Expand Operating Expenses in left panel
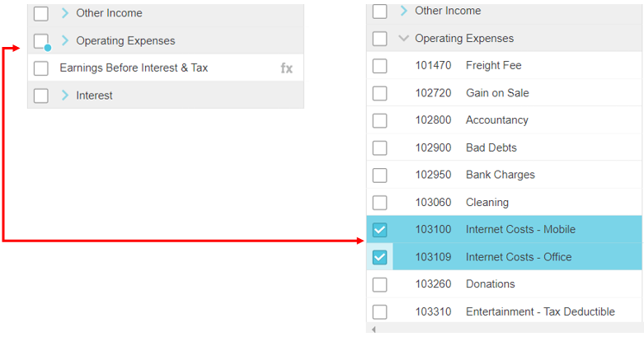 (65, 40)
